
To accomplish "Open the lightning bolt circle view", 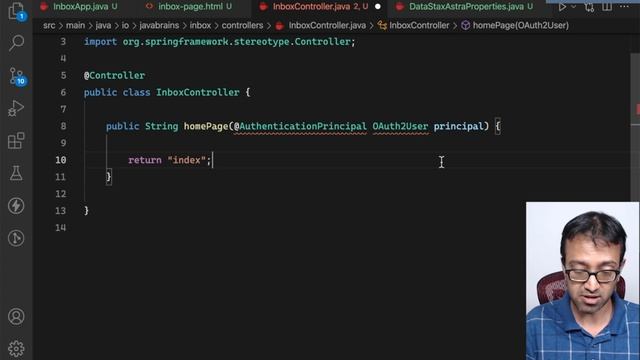I will (16, 206).
